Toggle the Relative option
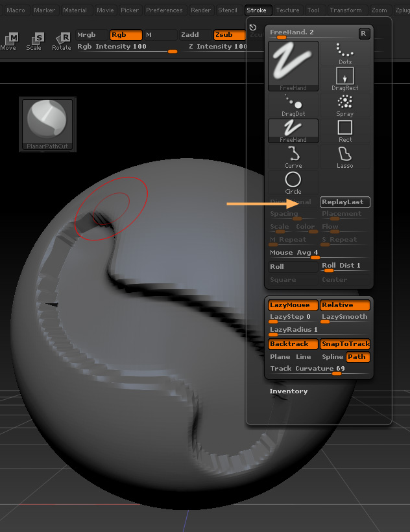410x532 pixels. (x=344, y=305)
